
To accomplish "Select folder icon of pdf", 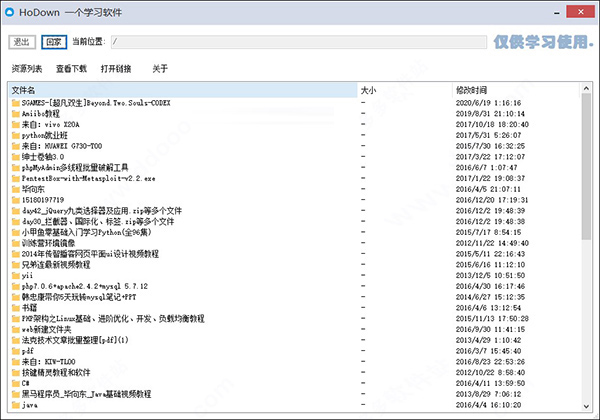I will 16,351.
